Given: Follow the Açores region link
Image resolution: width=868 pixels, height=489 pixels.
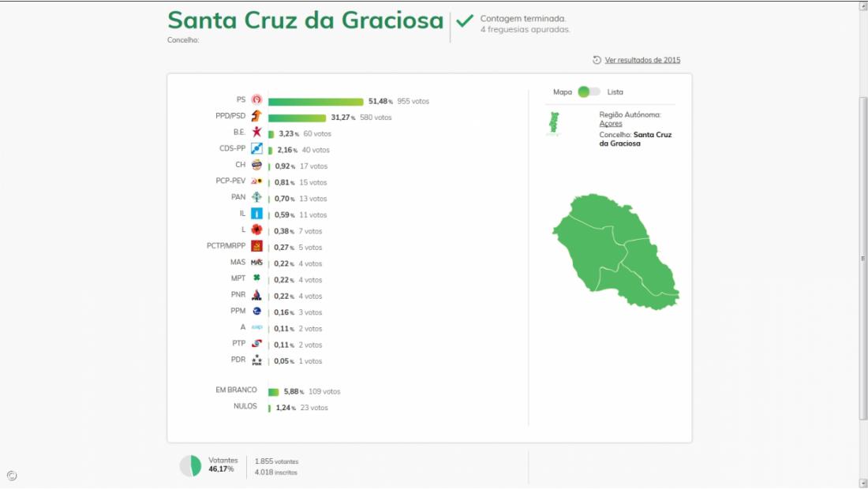Looking at the screenshot, I should (610, 124).
